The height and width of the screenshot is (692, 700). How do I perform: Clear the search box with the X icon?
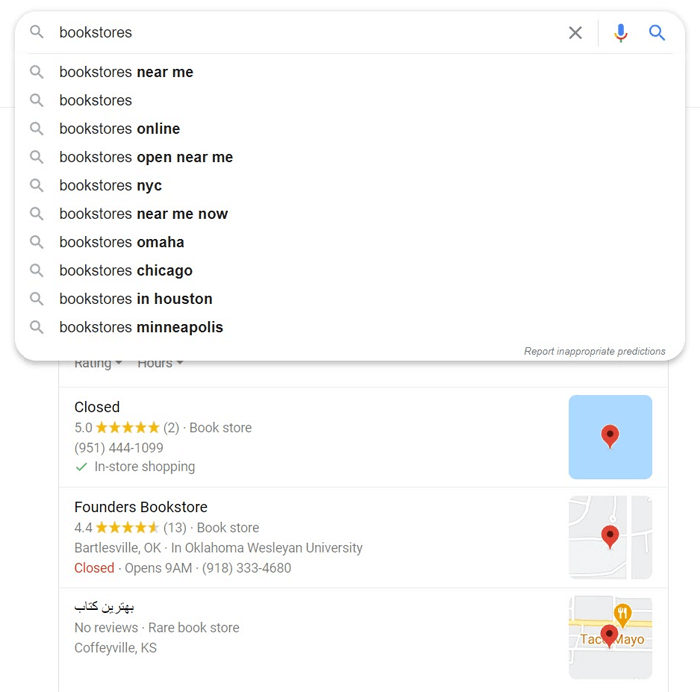tap(575, 33)
